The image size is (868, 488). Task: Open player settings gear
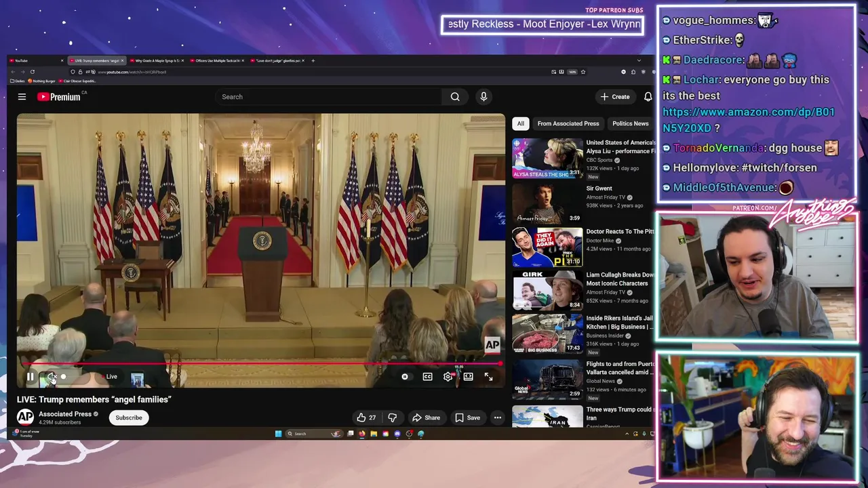click(448, 377)
